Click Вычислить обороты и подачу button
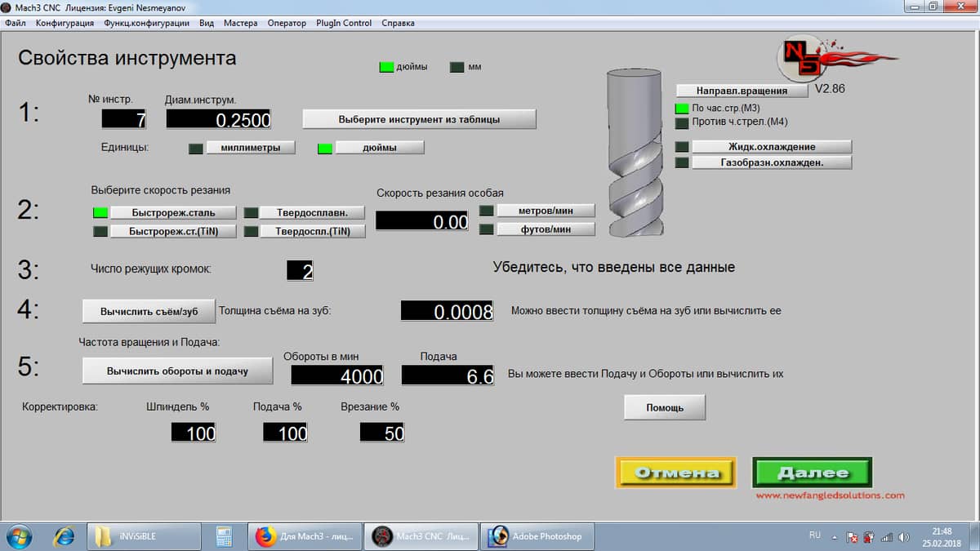 click(177, 371)
